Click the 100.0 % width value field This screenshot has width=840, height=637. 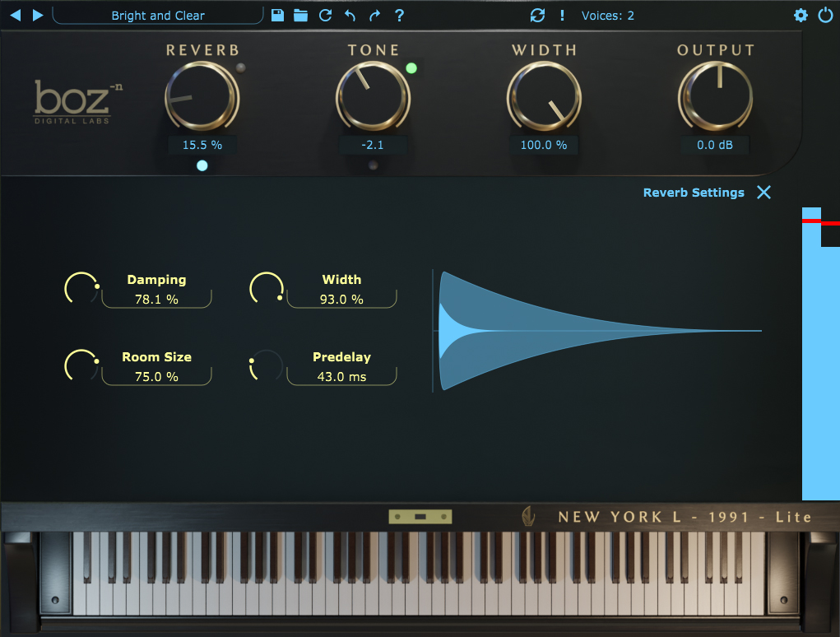(x=544, y=145)
